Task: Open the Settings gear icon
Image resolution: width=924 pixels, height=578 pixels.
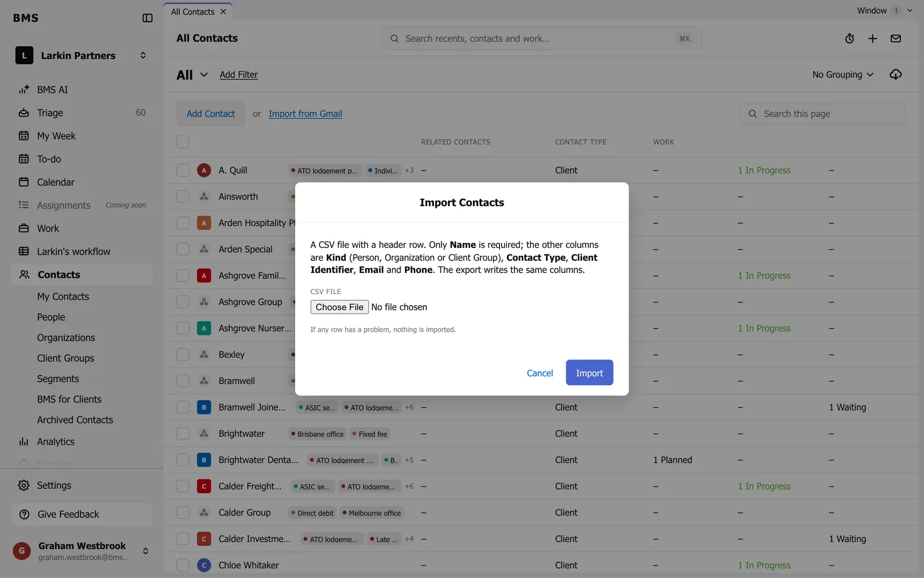Action: pos(24,485)
